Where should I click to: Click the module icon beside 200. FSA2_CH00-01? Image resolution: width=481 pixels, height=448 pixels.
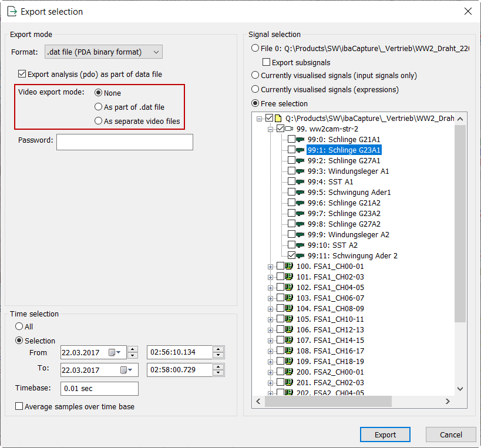click(289, 372)
